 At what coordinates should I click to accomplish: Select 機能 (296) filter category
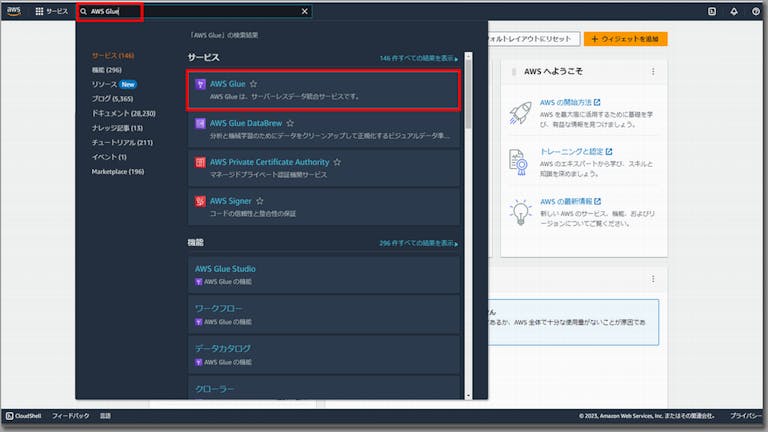click(x=107, y=70)
